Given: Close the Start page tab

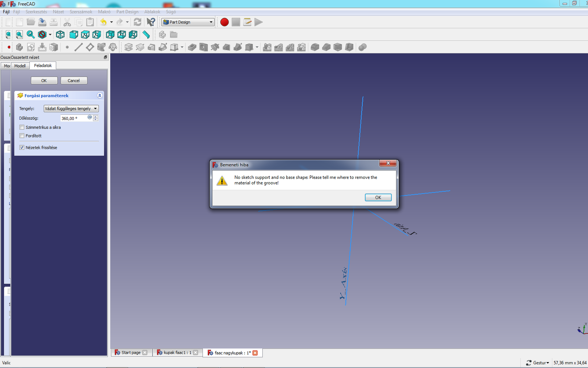Looking at the screenshot, I should 145,353.
